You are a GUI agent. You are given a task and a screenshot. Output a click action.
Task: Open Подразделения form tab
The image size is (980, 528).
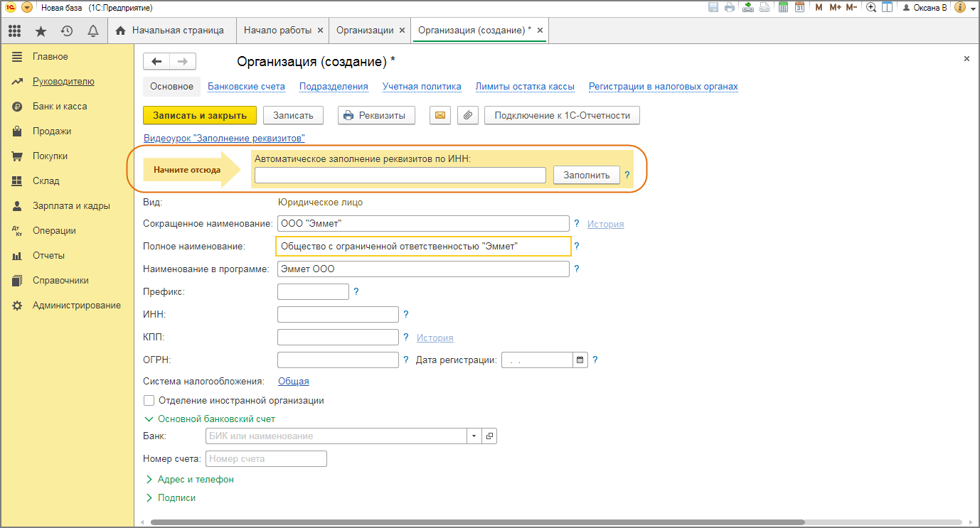pyautogui.click(x=334, y=87)
